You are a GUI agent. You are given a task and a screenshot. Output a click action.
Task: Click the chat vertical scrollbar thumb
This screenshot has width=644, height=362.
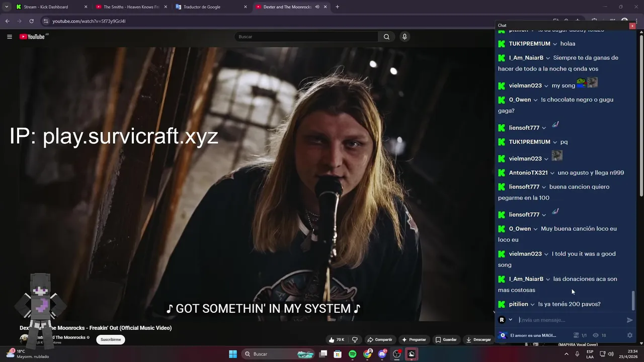click(633, 301)
